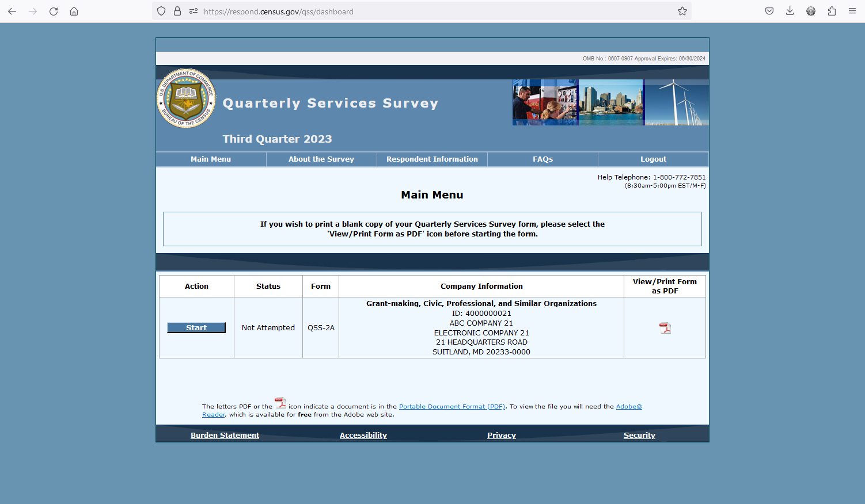Open the About the Survey tab
Viewport: 865px width, 504px height.
pos(321,159)
